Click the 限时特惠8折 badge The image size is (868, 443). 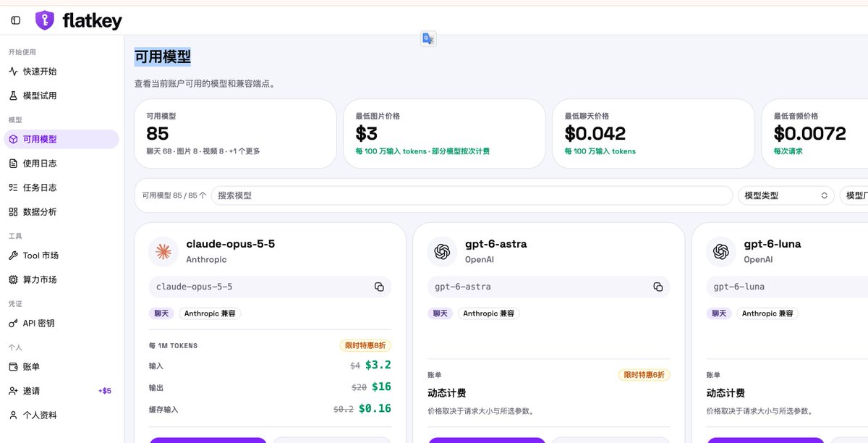tap(365, 346)
